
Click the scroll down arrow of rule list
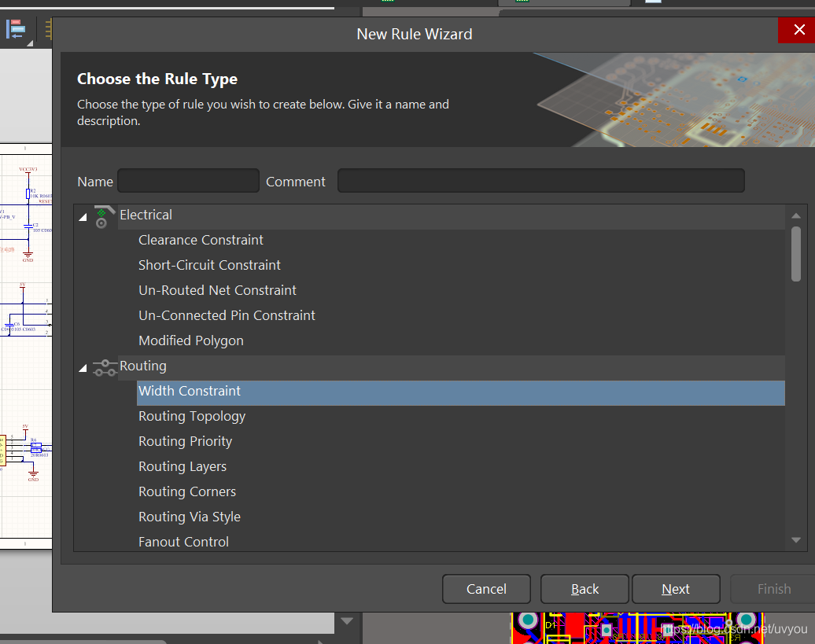pyautogui.click(x=795, y=540)
